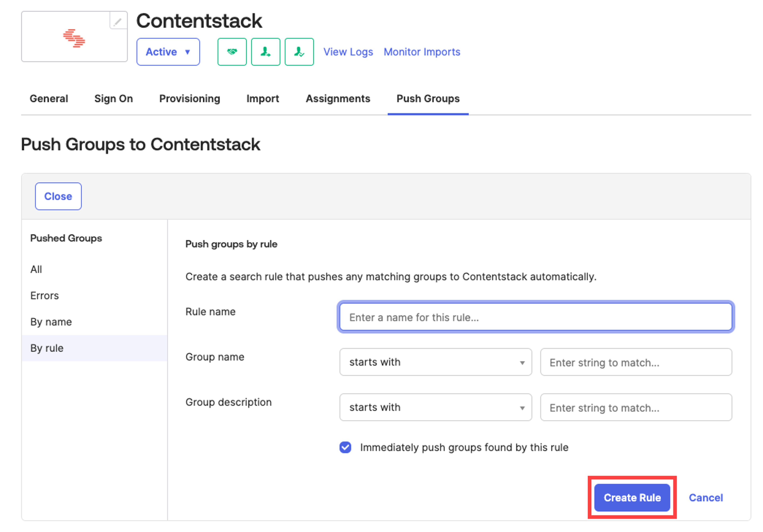Click the Contentstack red logo thumbnail
The height and width of the screenshot is (532, 763).
pyautogui.click(x=74, y=38)
